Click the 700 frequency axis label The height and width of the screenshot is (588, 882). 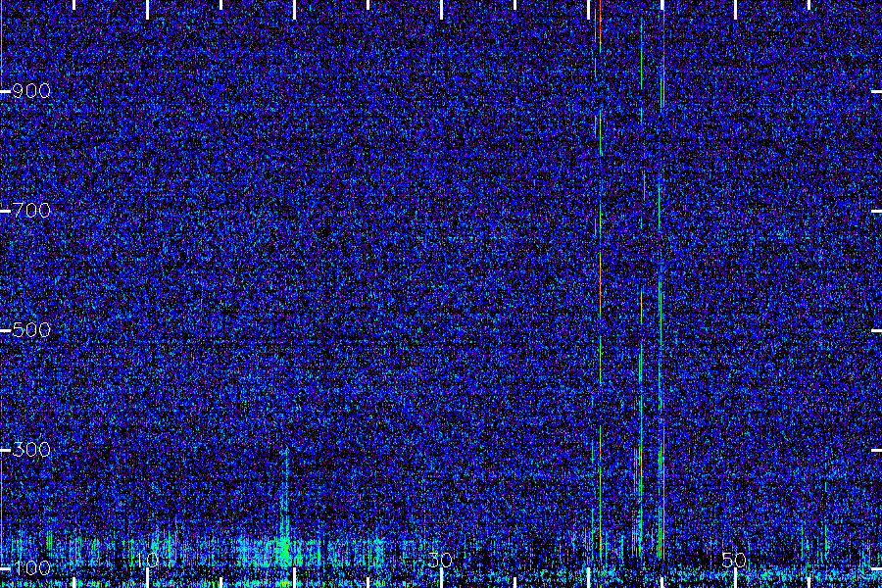coord(31,211)
